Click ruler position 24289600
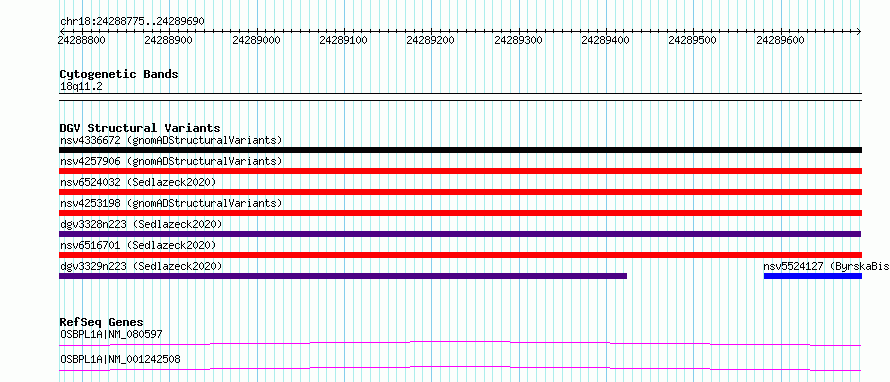Image resolution: width=890 pixels, height=382 pixels. 780,40
